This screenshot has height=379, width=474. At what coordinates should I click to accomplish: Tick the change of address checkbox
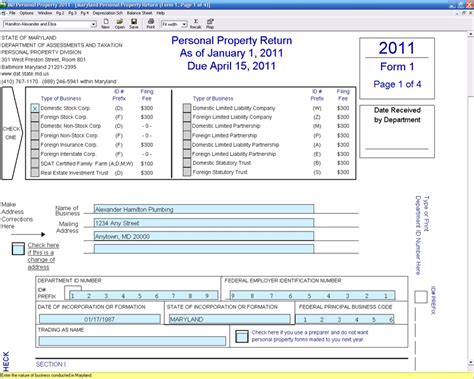(18, 249)
